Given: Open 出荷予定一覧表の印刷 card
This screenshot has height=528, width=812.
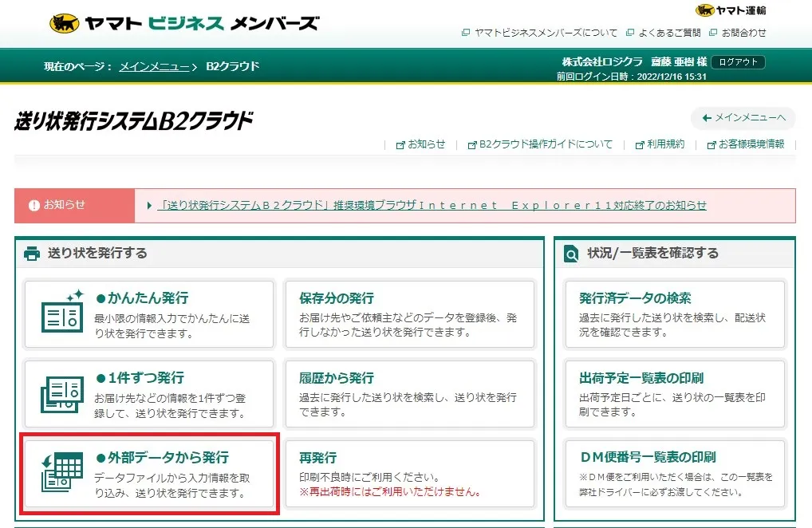Looking at the screenshot, I should (x=675, y=394).
